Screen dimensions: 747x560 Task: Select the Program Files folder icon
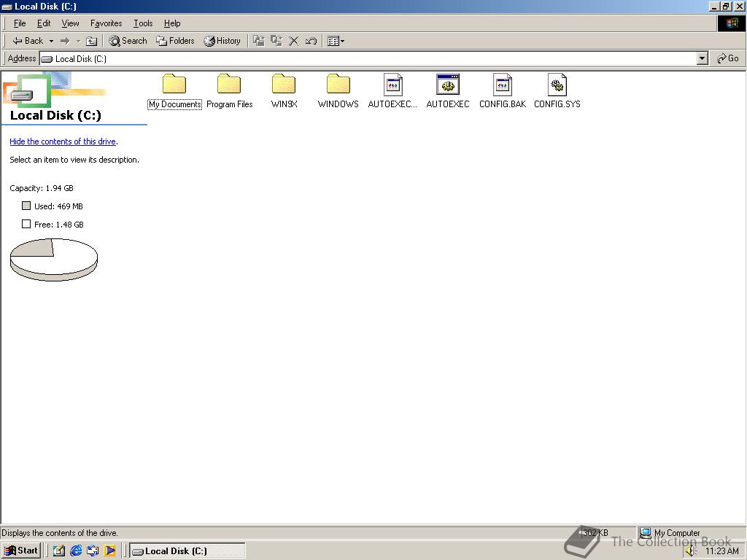pos(229,85)
